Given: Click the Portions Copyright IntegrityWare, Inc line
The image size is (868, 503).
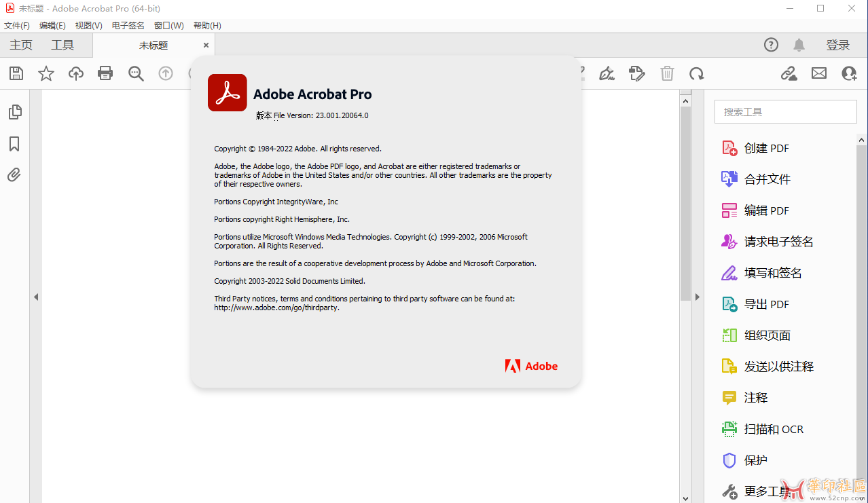Looking at the screenshot, I should (x=276, y=202).
